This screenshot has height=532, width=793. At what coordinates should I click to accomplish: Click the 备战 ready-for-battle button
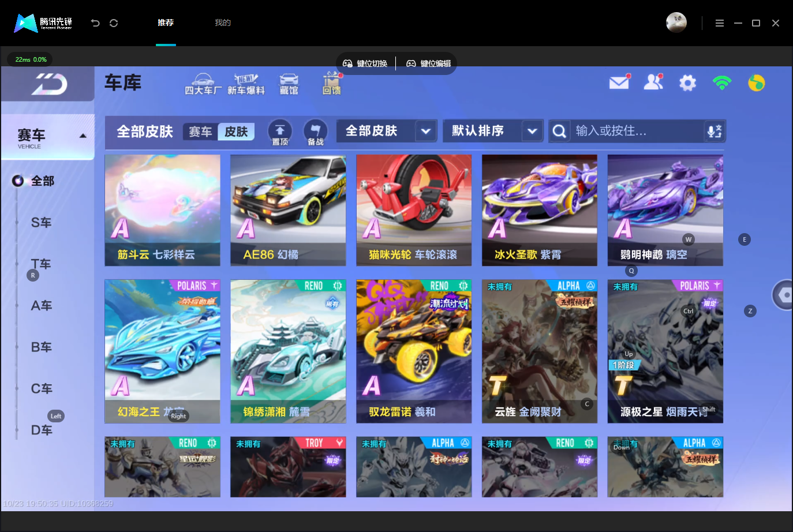tap(315, 132)
